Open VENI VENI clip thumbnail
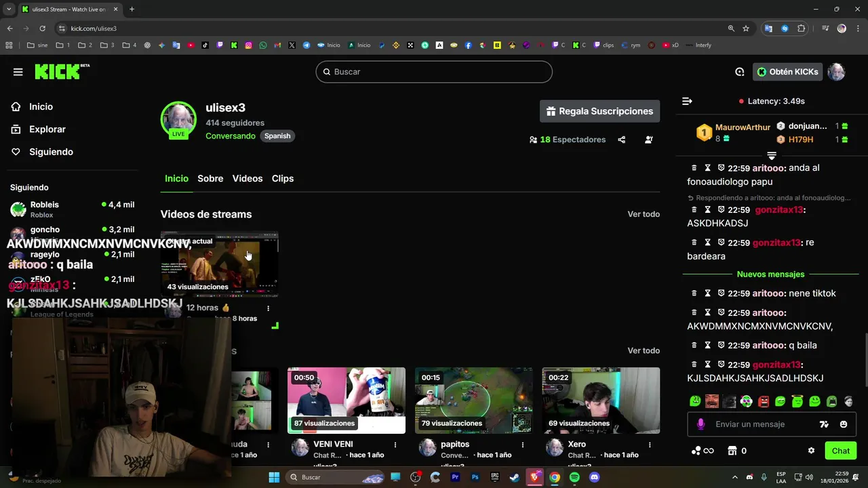This screenshot has width=868, height=488. [347, 400]
